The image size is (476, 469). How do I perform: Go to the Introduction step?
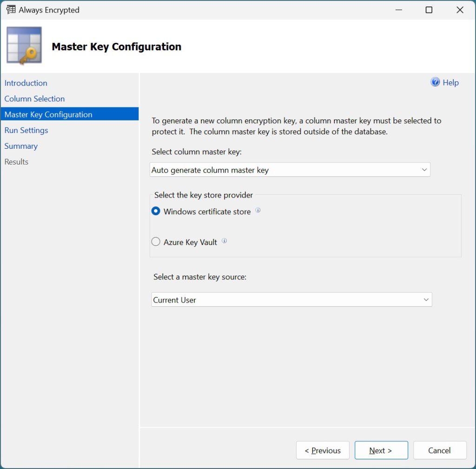[x=26, y=83]
